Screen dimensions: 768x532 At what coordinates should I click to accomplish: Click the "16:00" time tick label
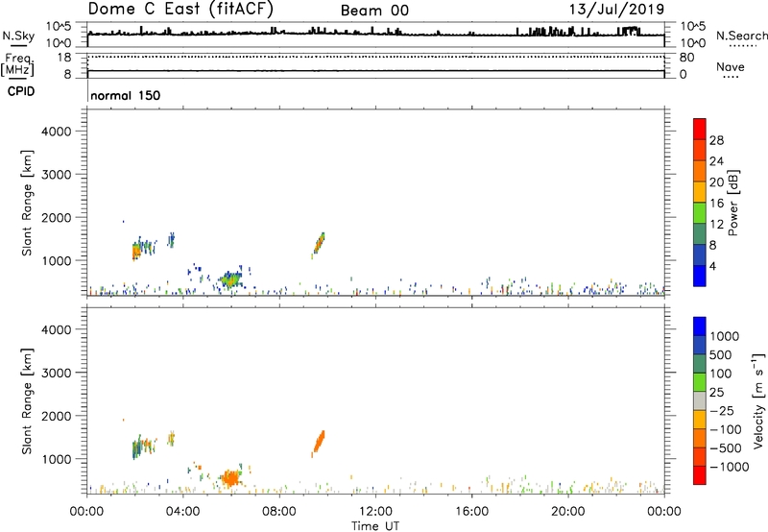[471, 512]
